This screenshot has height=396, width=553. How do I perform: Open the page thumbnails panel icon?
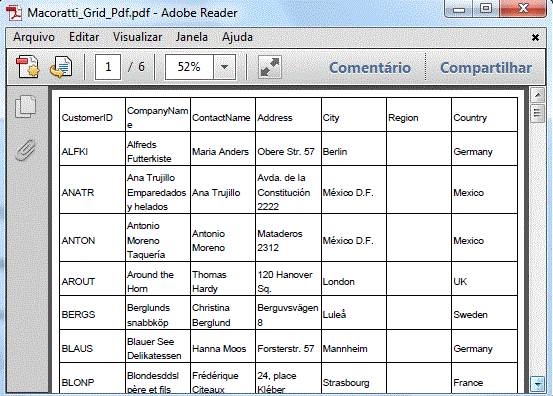point(26,107)
